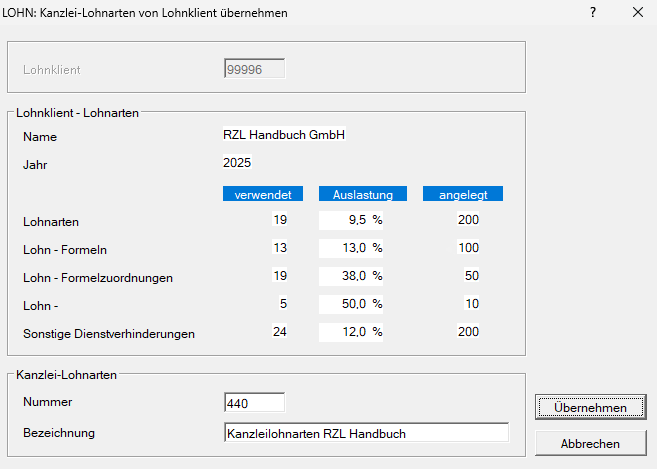Click the angelegt column header
657x469 pixels.
coord(462,194)
